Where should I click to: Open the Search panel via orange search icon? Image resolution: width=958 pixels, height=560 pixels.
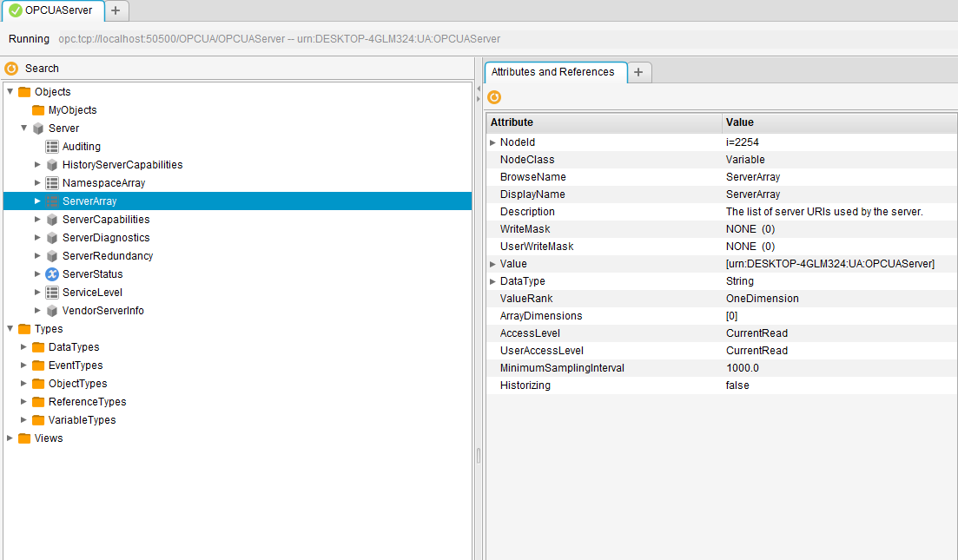point(10,68)
